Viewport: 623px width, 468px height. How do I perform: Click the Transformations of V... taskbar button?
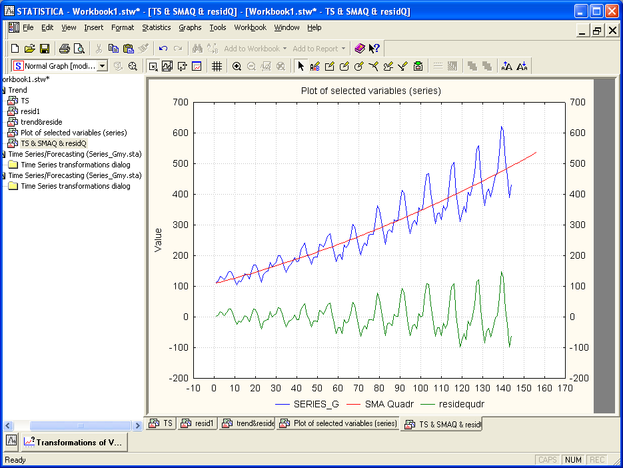tap(73, 440)
